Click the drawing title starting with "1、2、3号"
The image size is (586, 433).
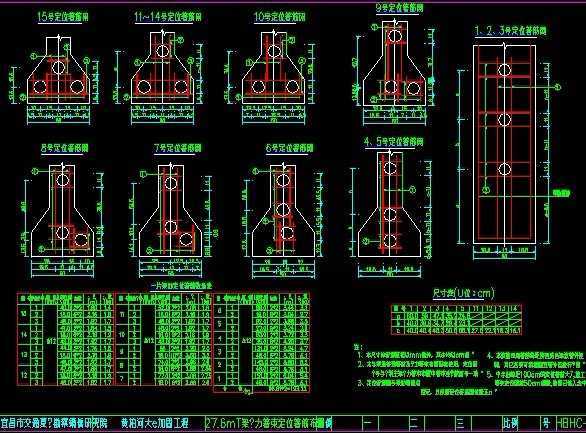tap(511, 30)
